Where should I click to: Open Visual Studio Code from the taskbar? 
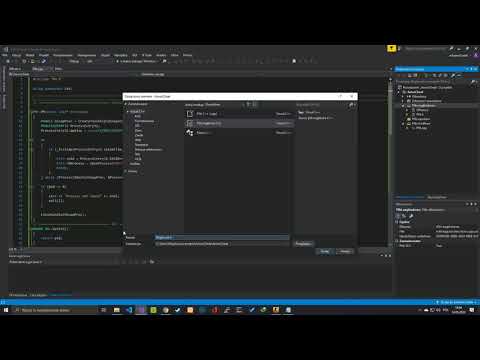point(129,310)
